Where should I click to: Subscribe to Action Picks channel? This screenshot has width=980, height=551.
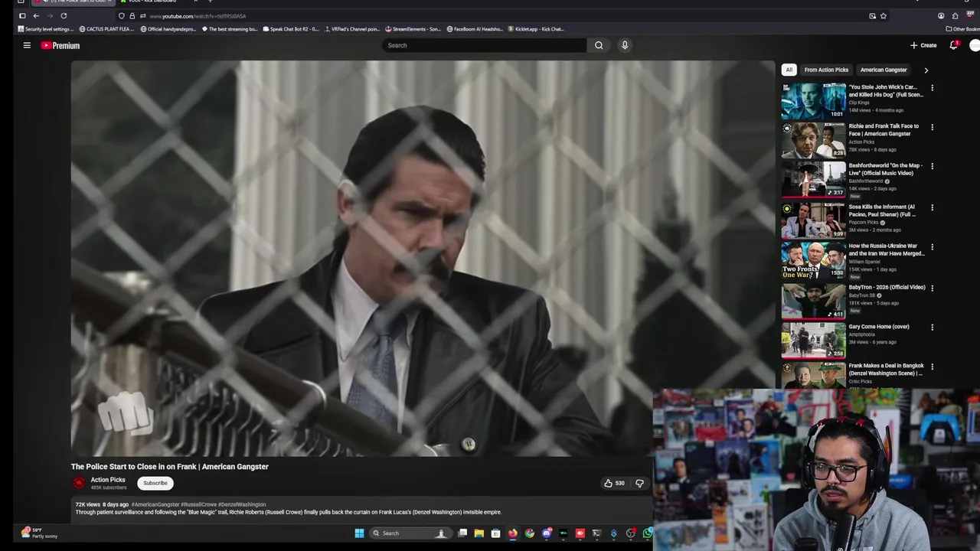155,483
